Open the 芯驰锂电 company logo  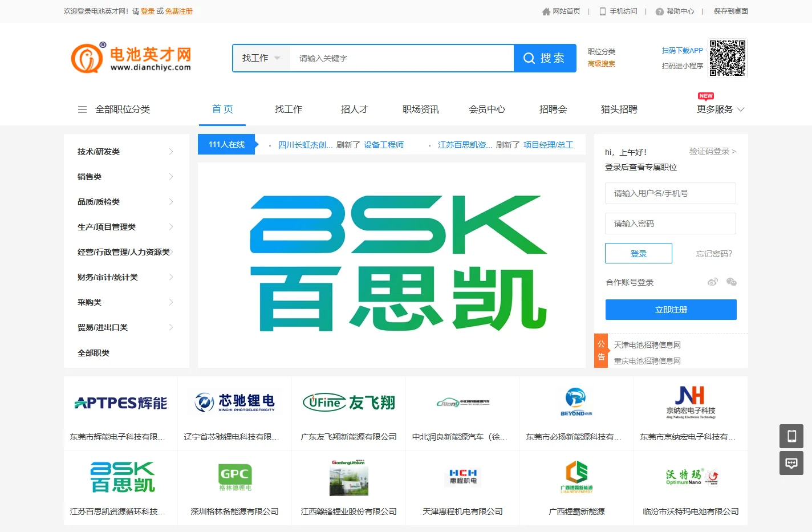click(235, 402)
